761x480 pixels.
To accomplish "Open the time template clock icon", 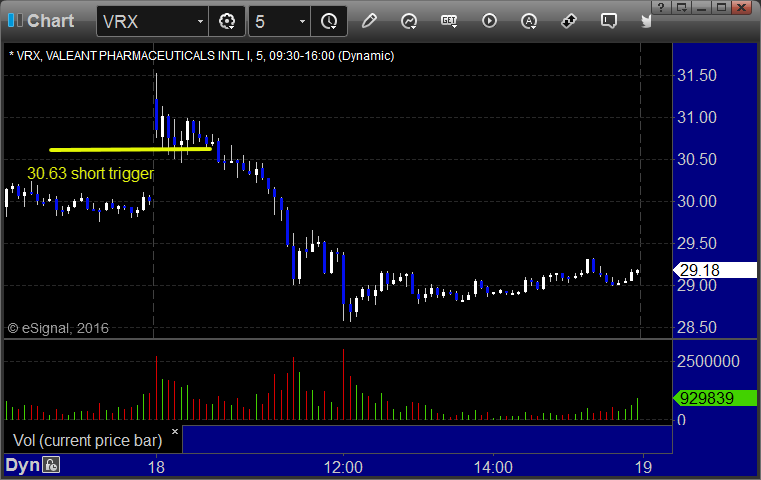I will 329,21.
